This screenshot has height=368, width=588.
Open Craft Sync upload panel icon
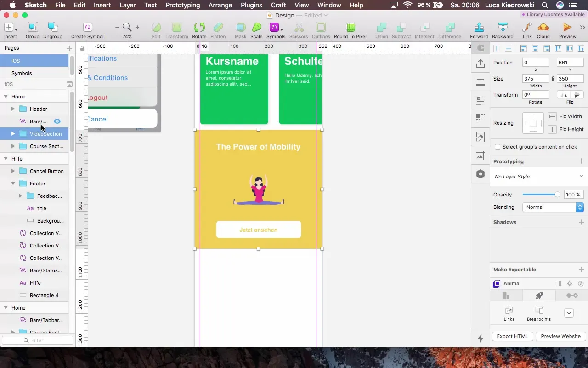pyautogui.click(x=481, y=63)
